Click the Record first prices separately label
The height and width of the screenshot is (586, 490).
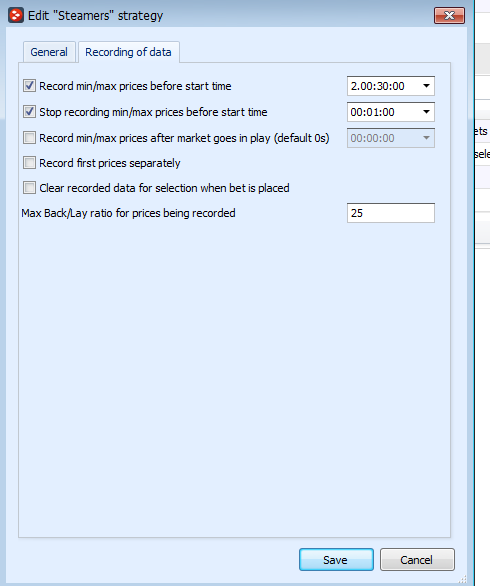click(110, 163)
